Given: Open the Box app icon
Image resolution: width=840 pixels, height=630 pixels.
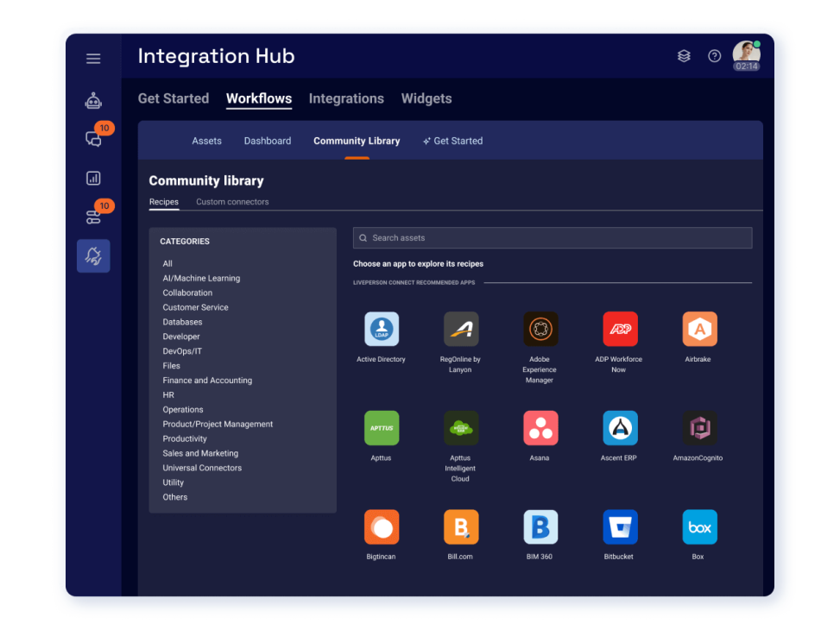Looking at the screenshot, I should (x=699, y=527).
